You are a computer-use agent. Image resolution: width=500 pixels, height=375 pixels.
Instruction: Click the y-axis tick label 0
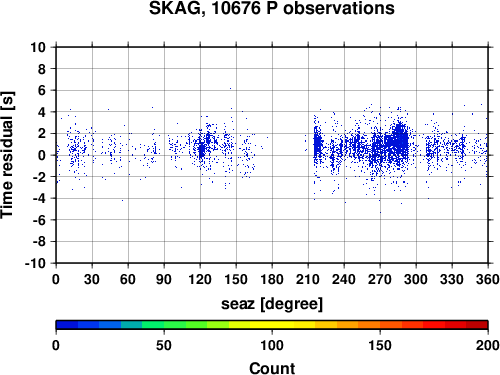(x=42, y=155)
